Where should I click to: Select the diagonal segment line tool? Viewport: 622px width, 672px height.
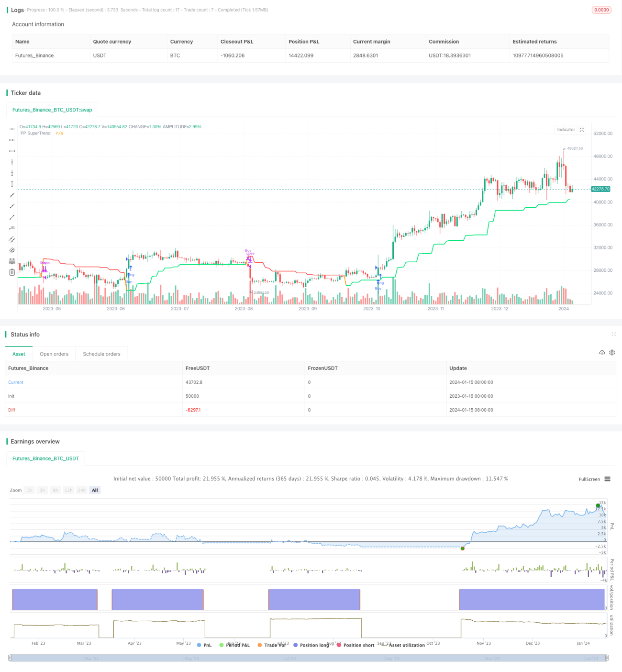click(12, 217)
